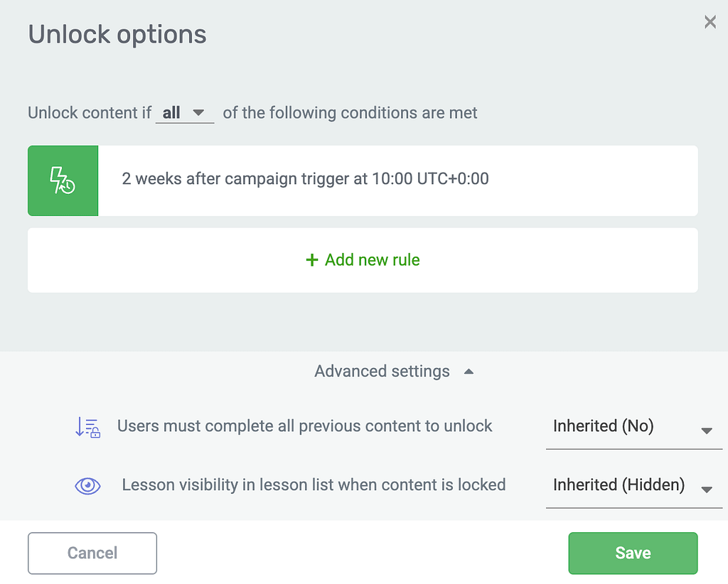
Task: Open the 2 weeks after campaign trigger rule
Action: pos(363,180)
